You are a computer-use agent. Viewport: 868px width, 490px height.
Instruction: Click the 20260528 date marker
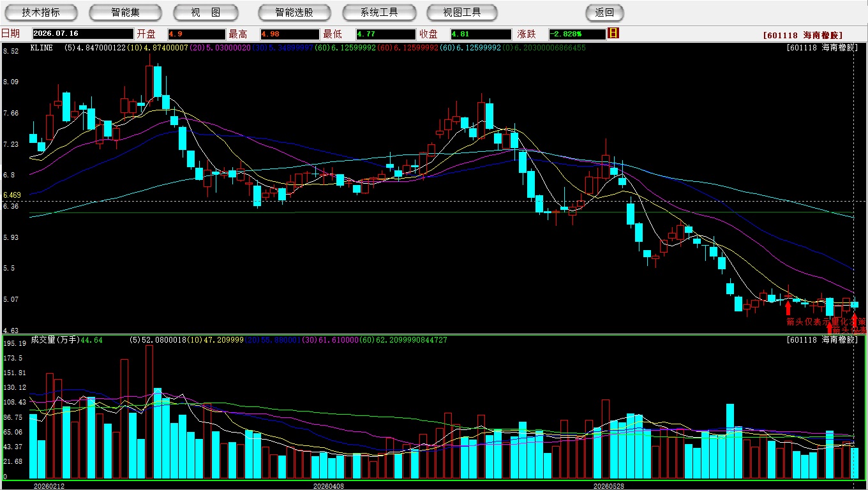tap(609, 486)
